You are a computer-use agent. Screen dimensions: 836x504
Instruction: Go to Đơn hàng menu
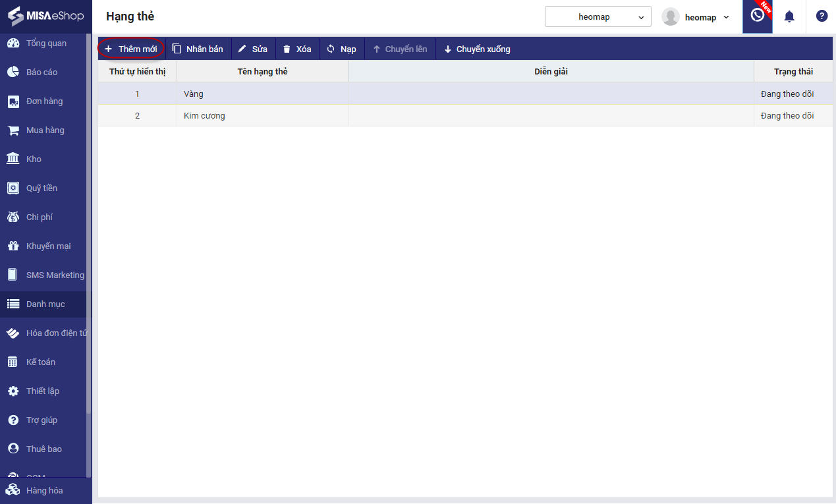point(44,101)
